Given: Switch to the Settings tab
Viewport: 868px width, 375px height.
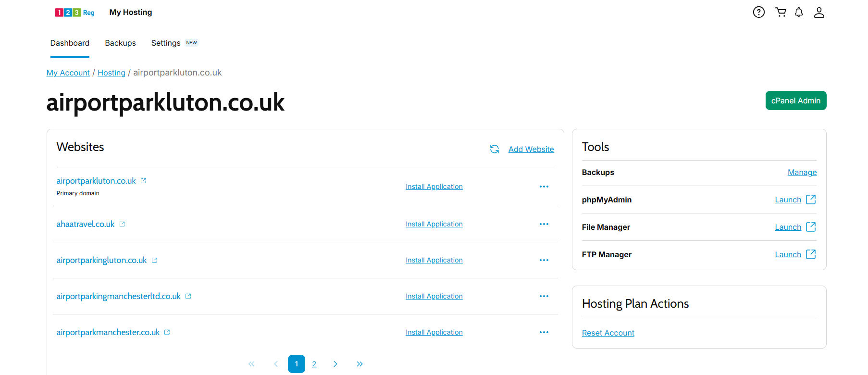Looking at the screenshot, I should [166, 43].
